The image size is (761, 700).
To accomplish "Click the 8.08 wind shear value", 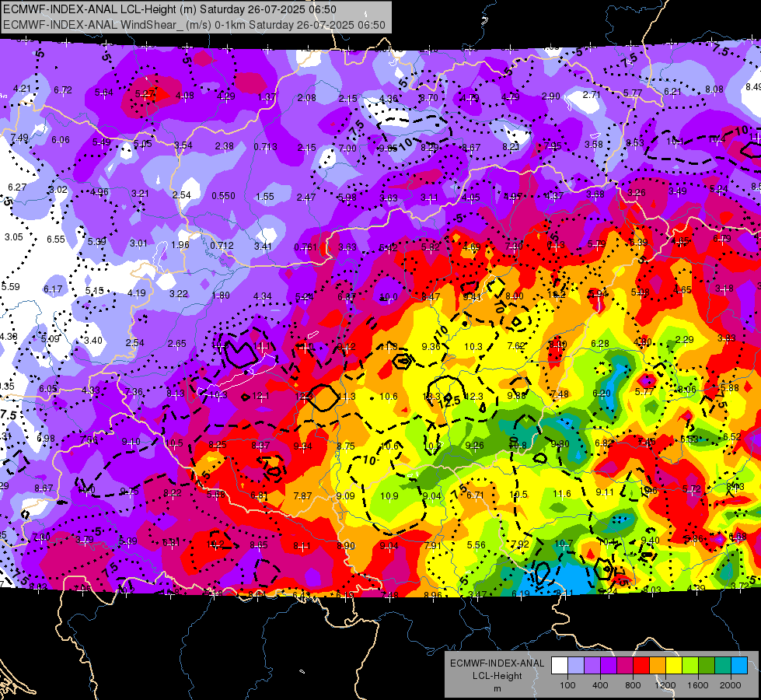I will [714, 89].
